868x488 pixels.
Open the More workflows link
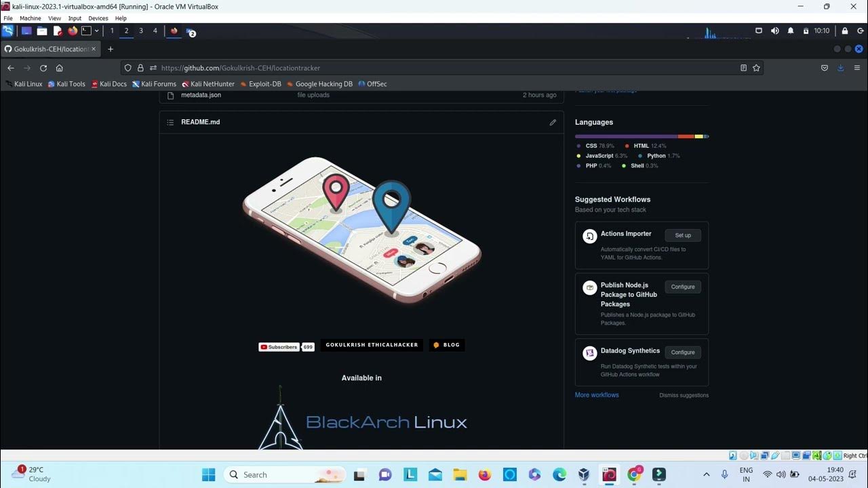(x=597, y=395)
